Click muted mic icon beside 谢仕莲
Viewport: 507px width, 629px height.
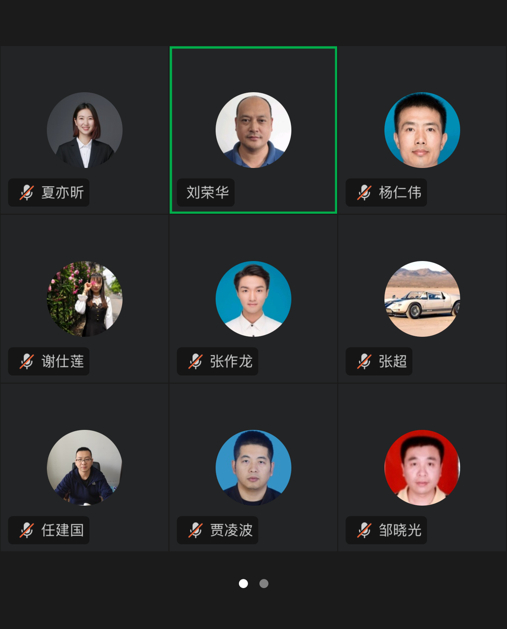point(27,361)
